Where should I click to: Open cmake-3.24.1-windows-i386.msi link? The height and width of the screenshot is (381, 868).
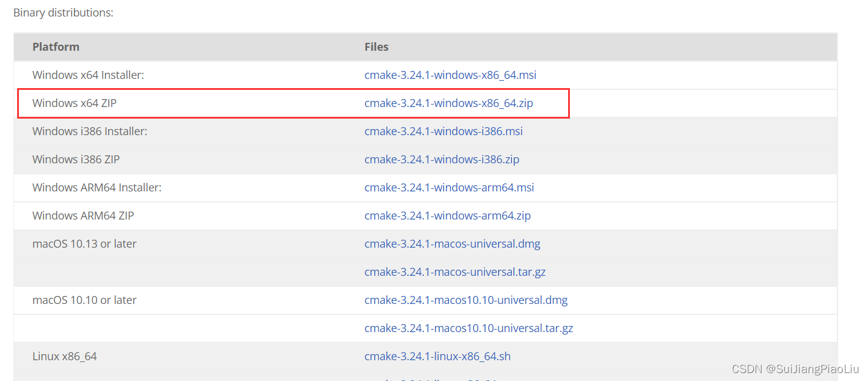(x=443, y=131)
